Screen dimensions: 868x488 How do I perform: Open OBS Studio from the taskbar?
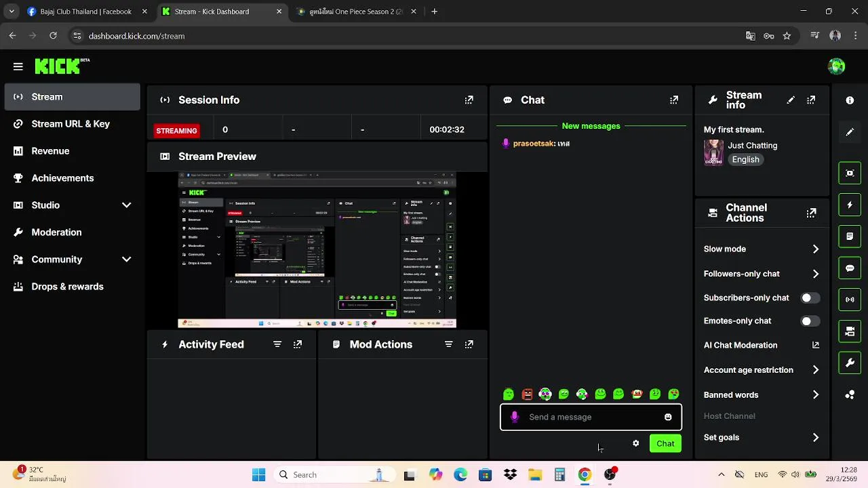[x=610, y=474]
